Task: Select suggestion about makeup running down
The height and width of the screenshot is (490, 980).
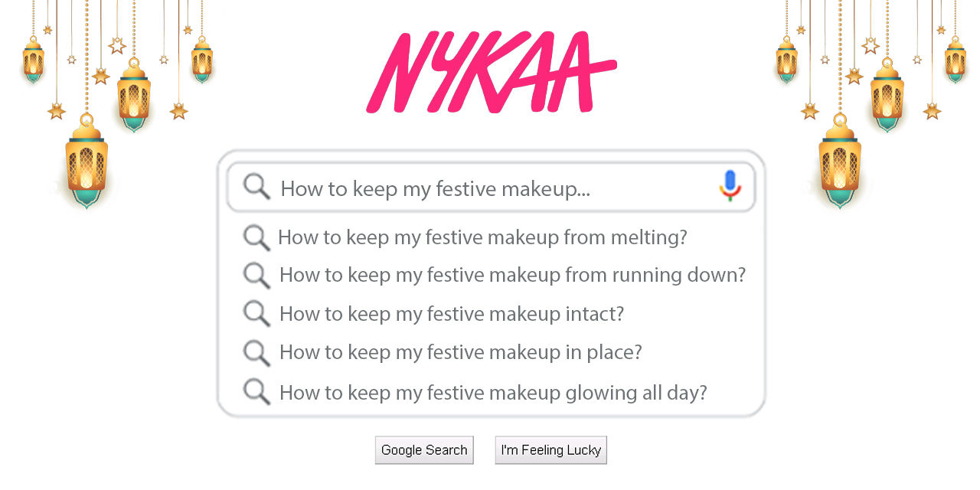Action: (x=511, y=275)
